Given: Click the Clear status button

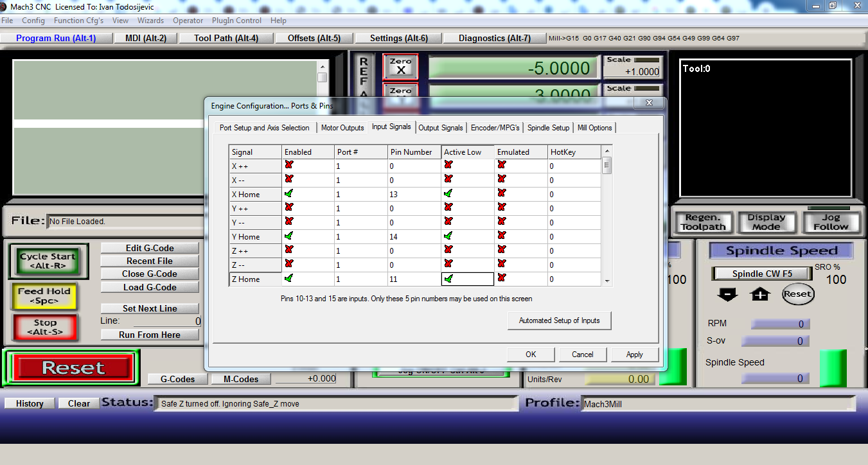Looking at the screenshot, I should 79,403.
